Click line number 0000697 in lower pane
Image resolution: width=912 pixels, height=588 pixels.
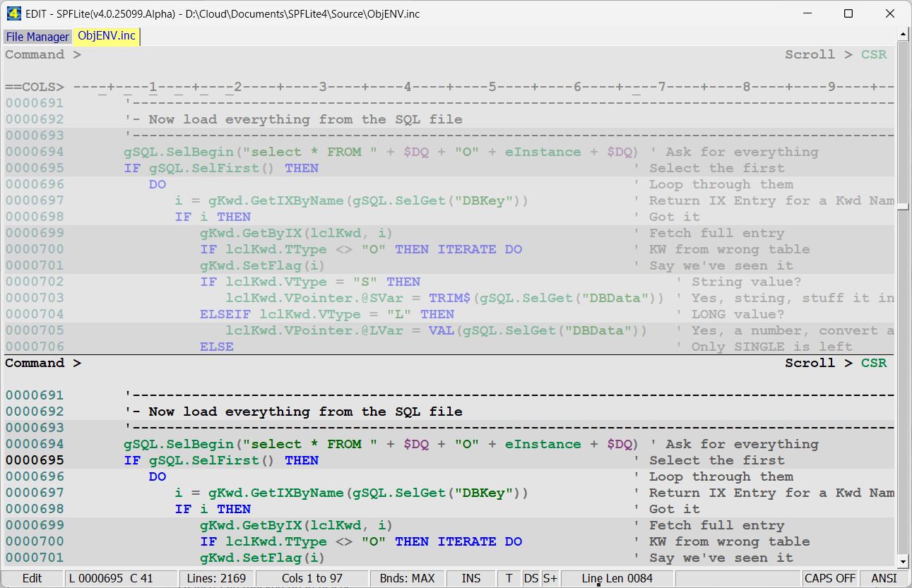(x=35, y=493)
